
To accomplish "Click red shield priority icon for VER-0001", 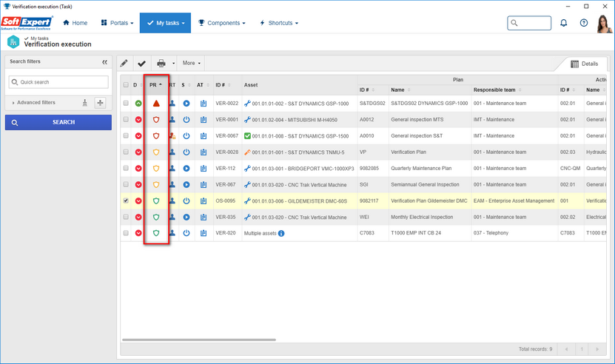I will point(156,120).
